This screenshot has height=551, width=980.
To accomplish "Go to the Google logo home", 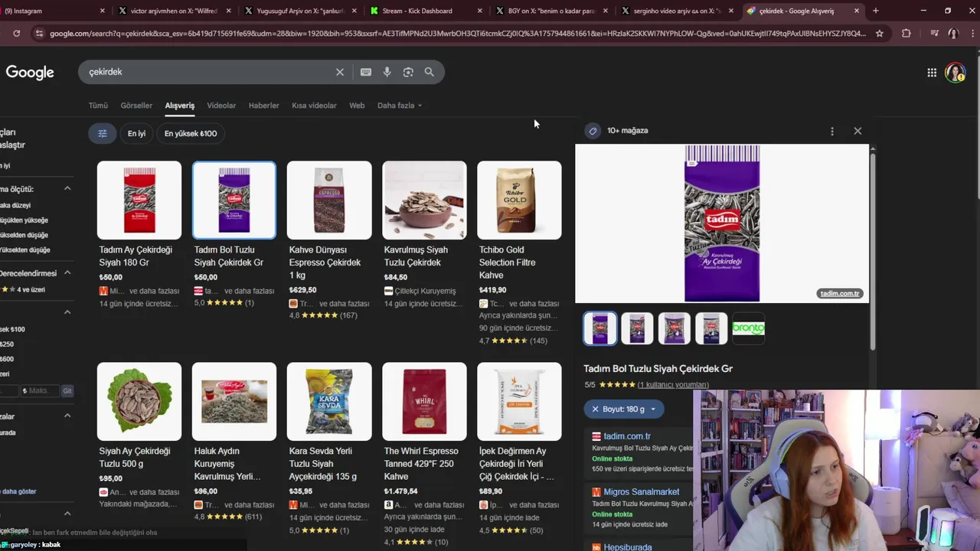I will (x=30, y=73).
